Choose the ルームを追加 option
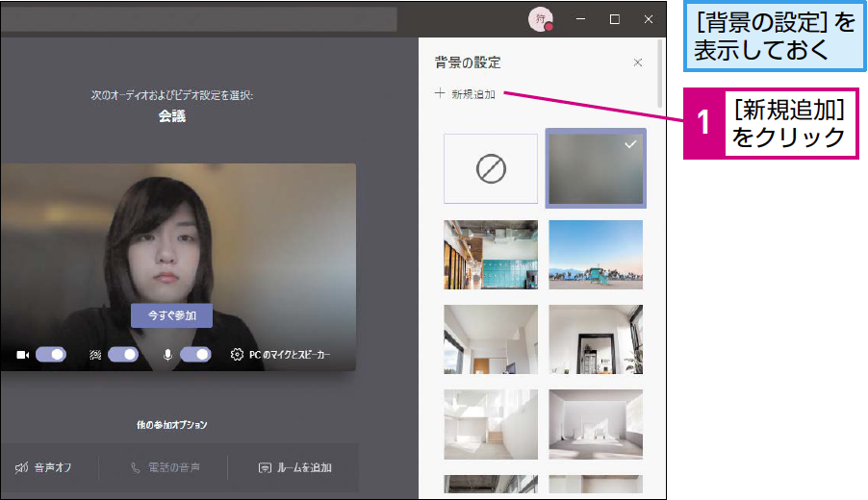The width and height of the screenshot is (868, 500). click(295, 468)
